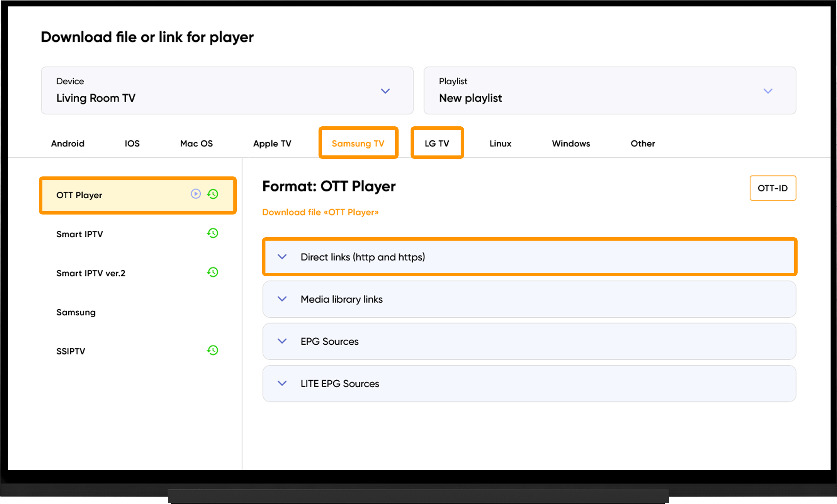This screenshot has width=837, height=504.
Task: Open the Playlist dropdown chevron
Action: 768,91
